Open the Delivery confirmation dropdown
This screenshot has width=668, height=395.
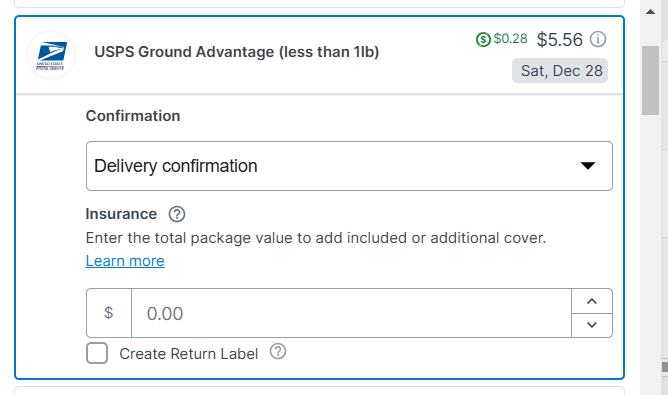(x=349, y=166)
